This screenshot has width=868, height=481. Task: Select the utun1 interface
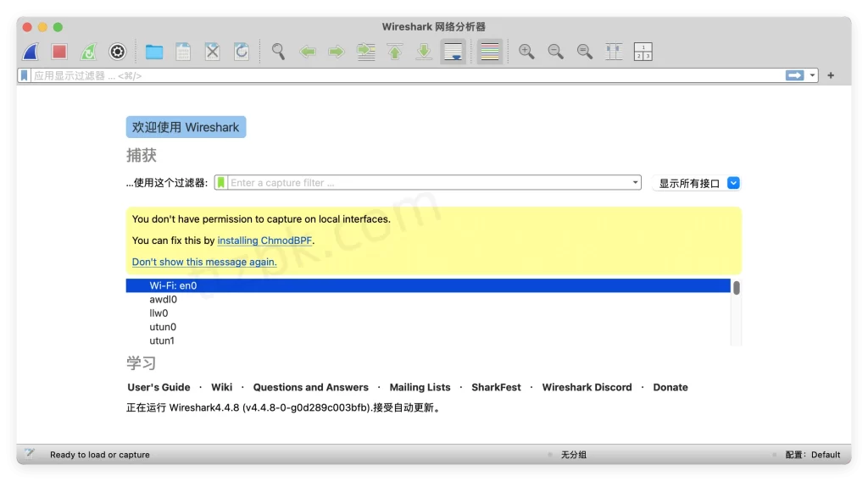tap(428, 341)
